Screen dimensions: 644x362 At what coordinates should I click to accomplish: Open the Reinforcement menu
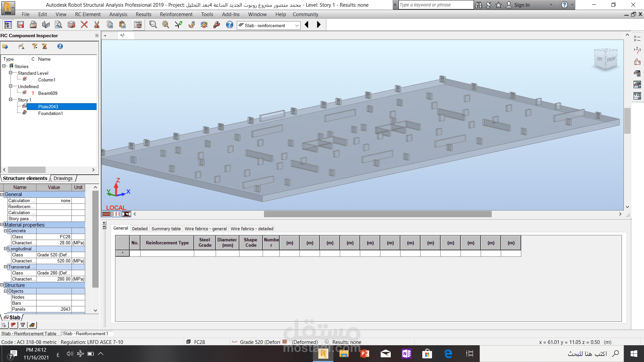coord(176,14)
